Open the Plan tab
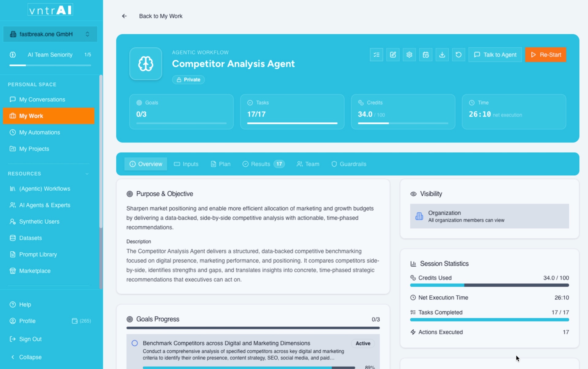This screenshot has width=588, height=369. pos(221,164)
